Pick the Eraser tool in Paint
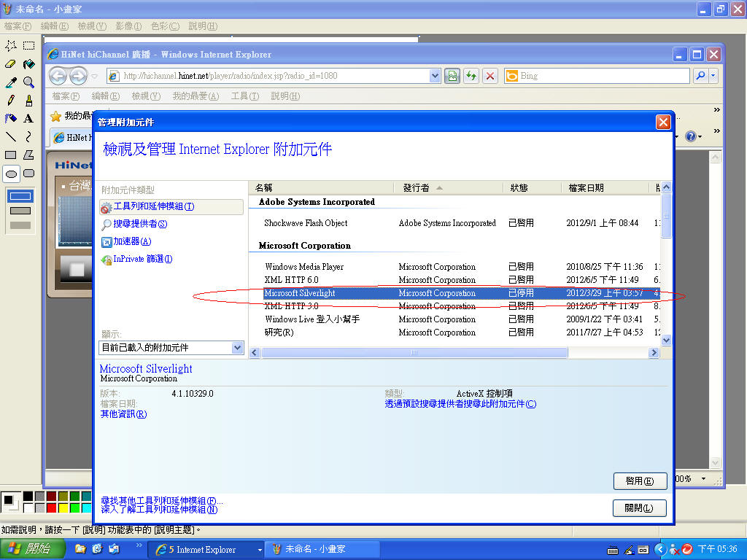 tap(10, 64)
